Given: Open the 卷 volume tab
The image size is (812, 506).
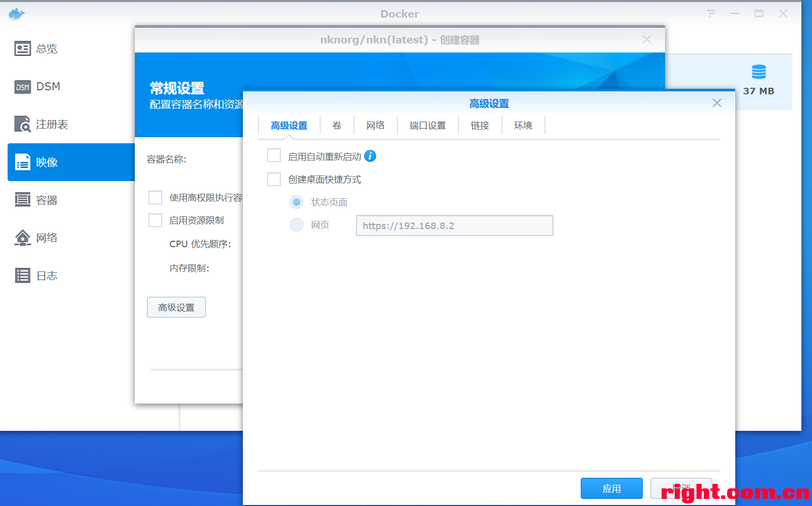Looking at the screenshot, I should coord(337,126).
